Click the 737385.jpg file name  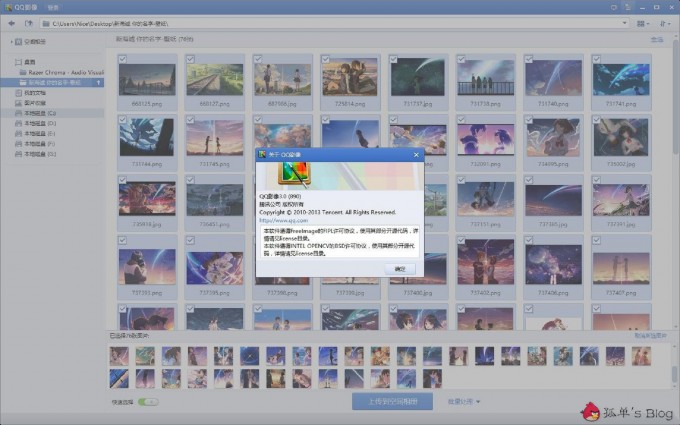coord(553,225)
